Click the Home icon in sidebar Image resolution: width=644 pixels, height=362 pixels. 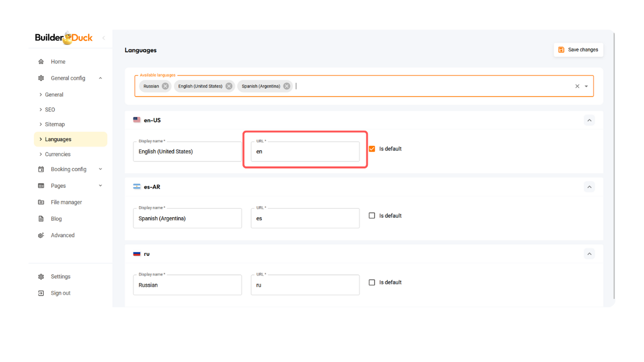tap(41, 62)
